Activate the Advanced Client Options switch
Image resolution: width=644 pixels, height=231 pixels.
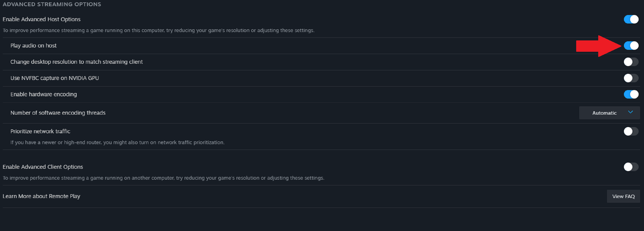pos(631,167)
